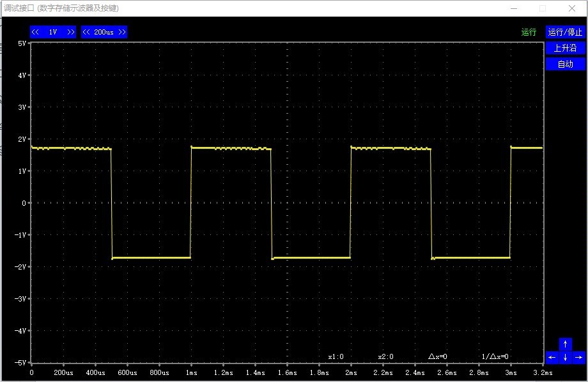Move waveform up with up arrow
The image size is (588, 382).
pyautogui.click(x=565, y=344)
